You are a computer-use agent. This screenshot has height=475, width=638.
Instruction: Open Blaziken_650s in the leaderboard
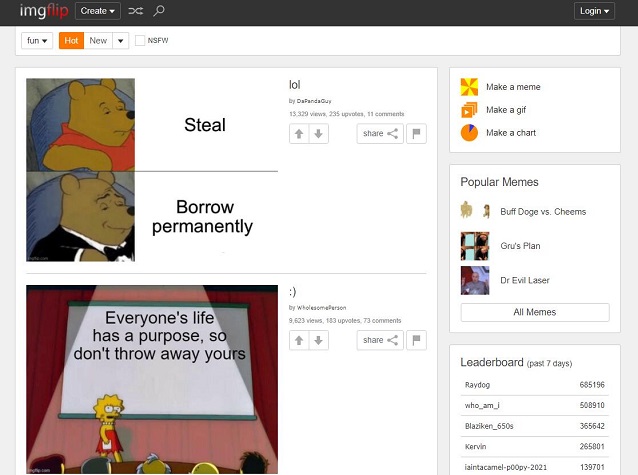pos(489,426)
